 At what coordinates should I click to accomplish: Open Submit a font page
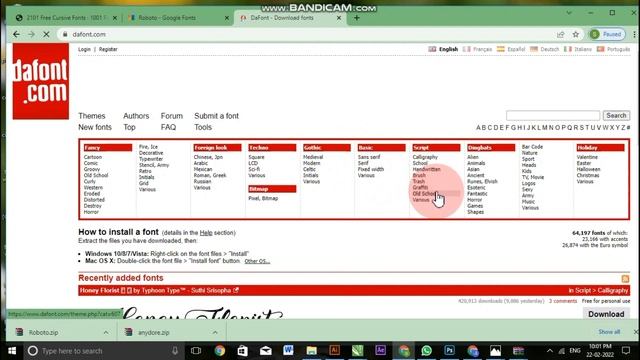click(x=216, y=116)
